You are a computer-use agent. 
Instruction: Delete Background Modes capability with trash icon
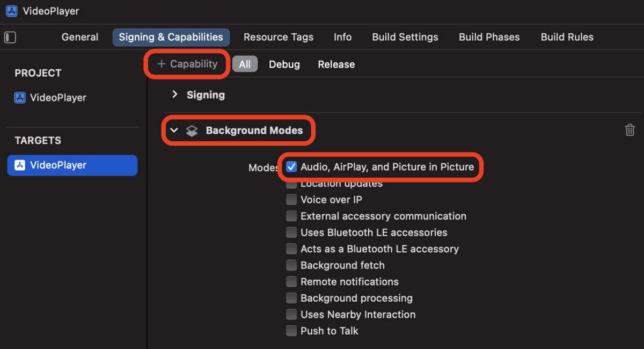click(630, 130)
